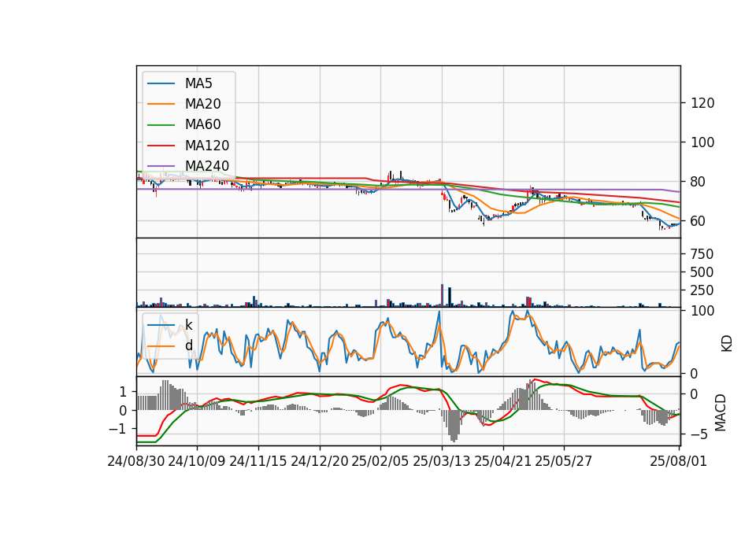This screenshot has height=543, width=756.
Task: Click the purple MA240 legend line sample
Action: (x=161, y=166)
